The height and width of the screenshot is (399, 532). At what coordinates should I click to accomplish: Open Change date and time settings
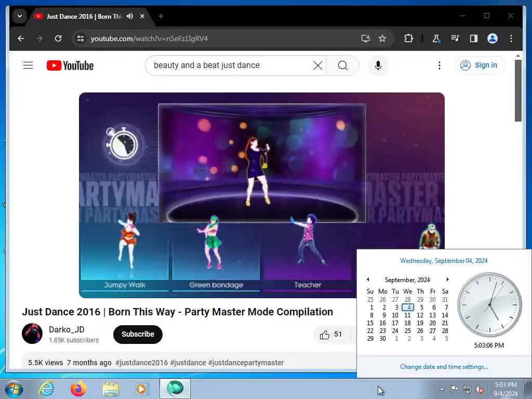[444, 367]
